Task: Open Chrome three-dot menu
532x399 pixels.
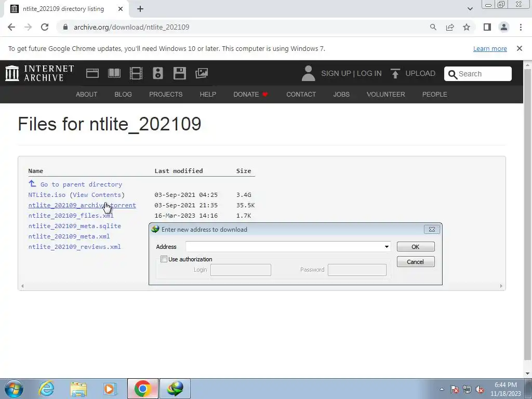Action: (521, 27)
